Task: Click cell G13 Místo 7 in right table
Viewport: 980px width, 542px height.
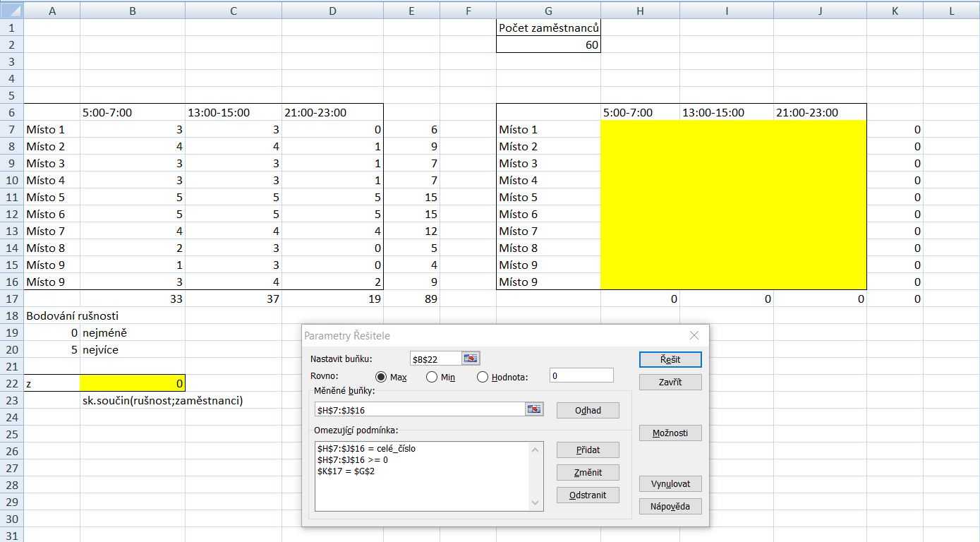Action: 548,231
